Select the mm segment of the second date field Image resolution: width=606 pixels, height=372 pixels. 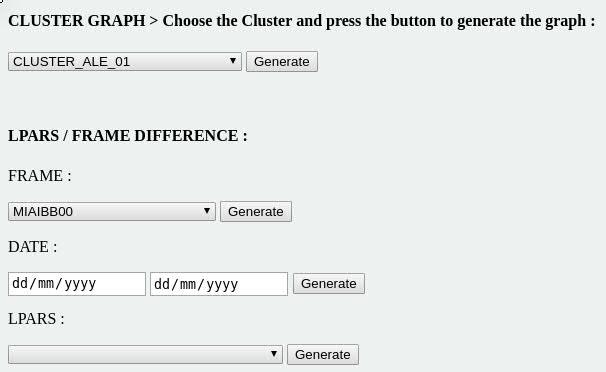click(x=188, y=284)
